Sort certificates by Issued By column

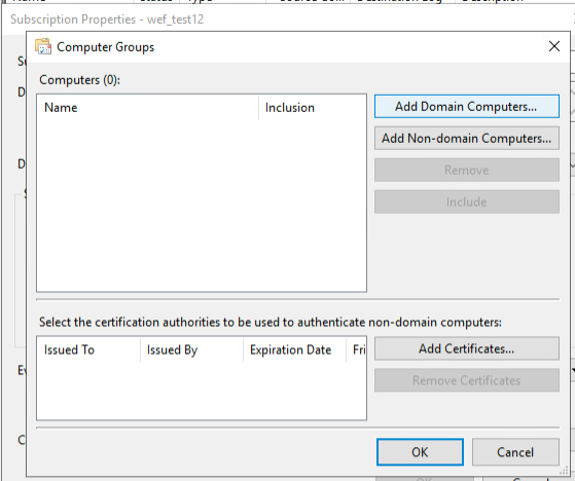192,350
